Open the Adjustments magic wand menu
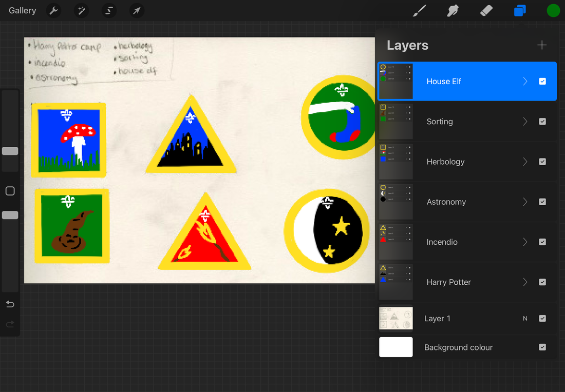The height and width of the screenshot is (392, 565). pyautogui.click(x=81, y=11)
